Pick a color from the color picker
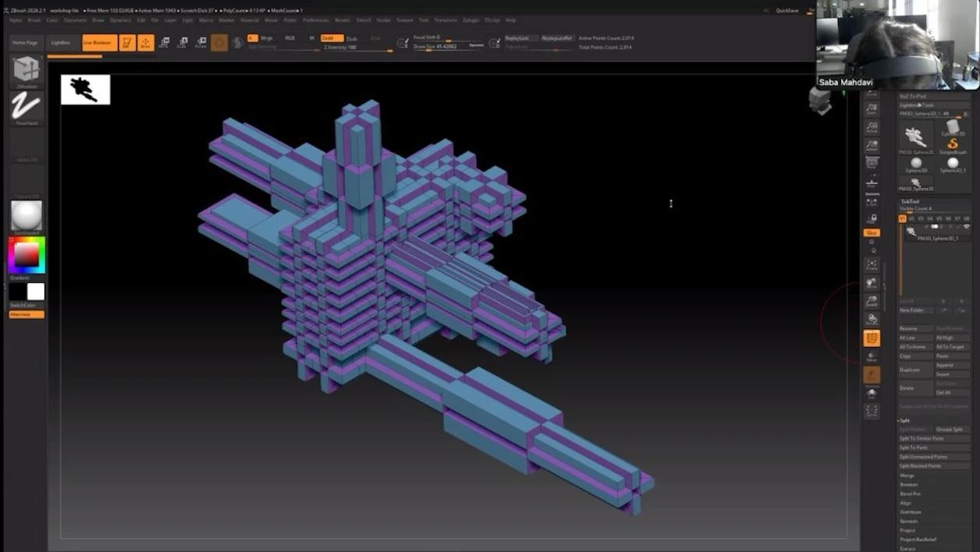 pos(27,255)
